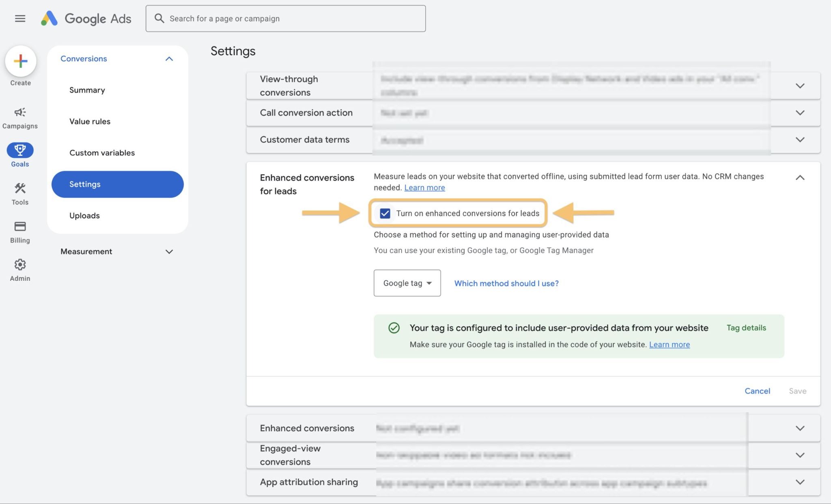
Task: Open Goals trophy icon
Action: point(20,150)
